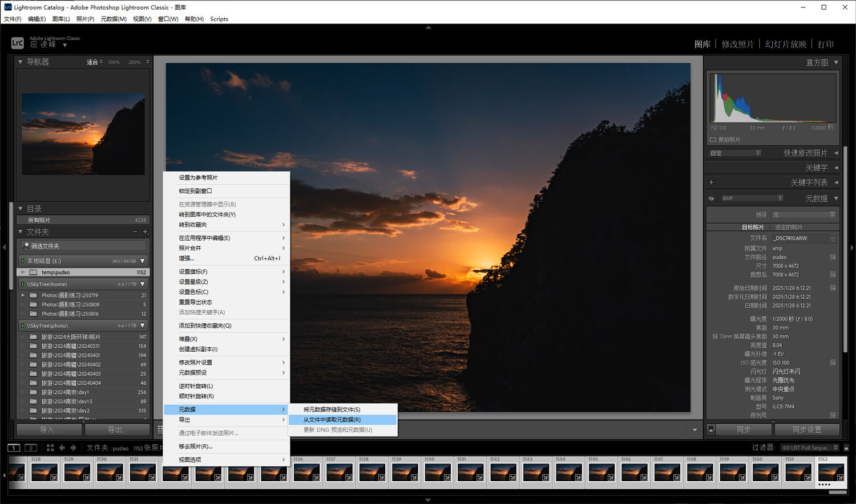856x504 pixels.
Task: Click the go back arrow in the filmstrip bar
Action: click(x=62, y=448)
